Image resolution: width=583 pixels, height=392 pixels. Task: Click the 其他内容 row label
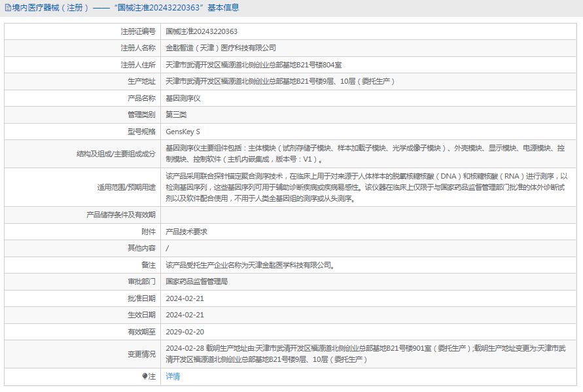tap(141, 248)
